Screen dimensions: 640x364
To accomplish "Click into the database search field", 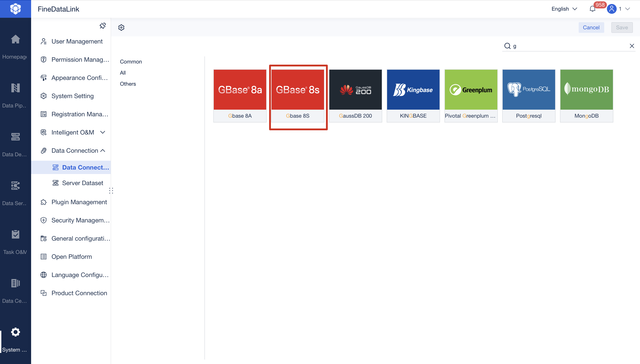I will [x=568, y=46].
